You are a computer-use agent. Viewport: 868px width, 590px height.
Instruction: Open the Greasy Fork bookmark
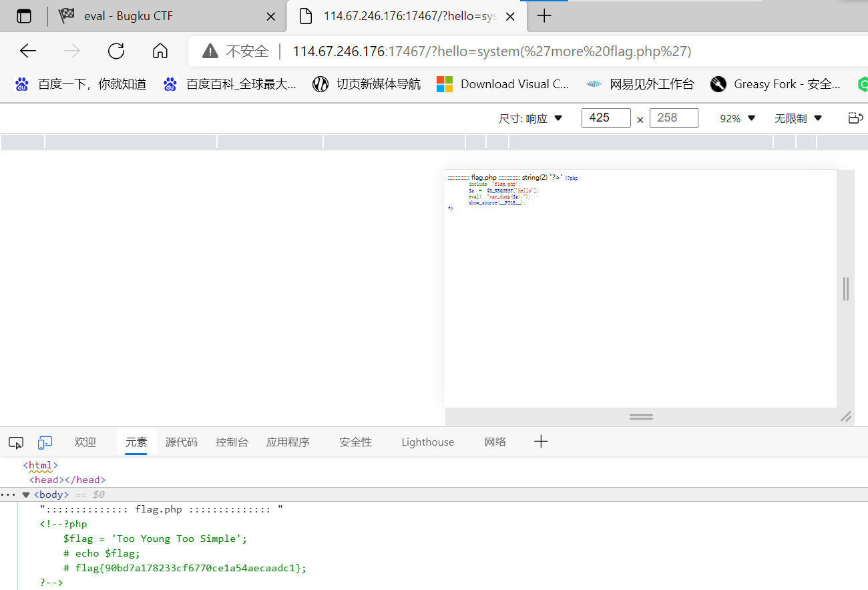(776, 84)
